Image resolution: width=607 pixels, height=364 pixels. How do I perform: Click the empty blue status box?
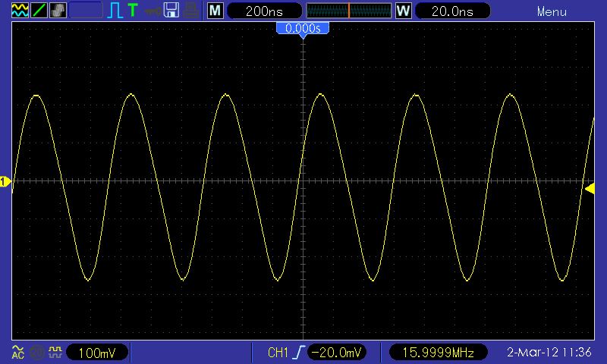86,11
